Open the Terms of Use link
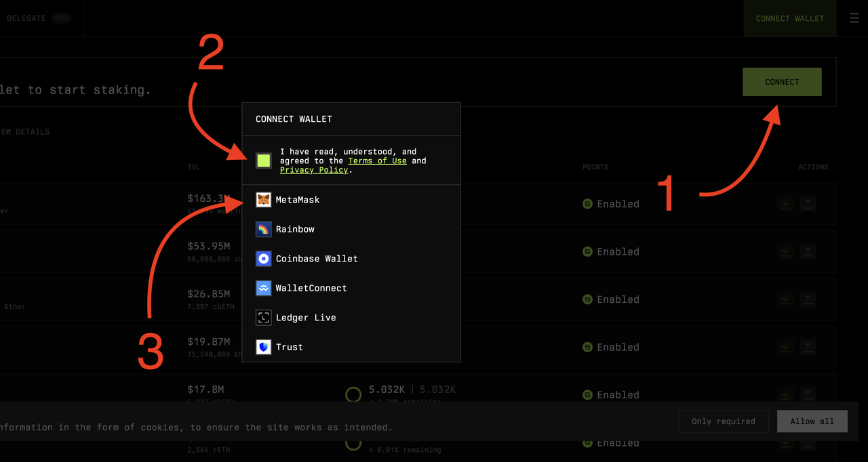 [377, 161]
